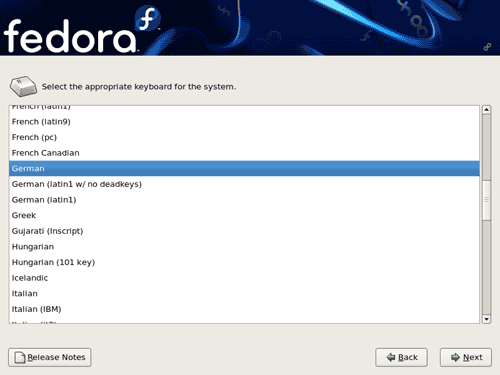Select the Italian keyboard
Image resolution: width=500 pixels, height=375 pixels.
[244, 294]
